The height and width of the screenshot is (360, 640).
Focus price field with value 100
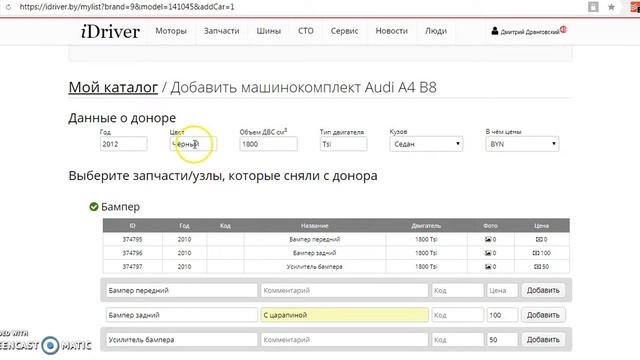point(502,315)
